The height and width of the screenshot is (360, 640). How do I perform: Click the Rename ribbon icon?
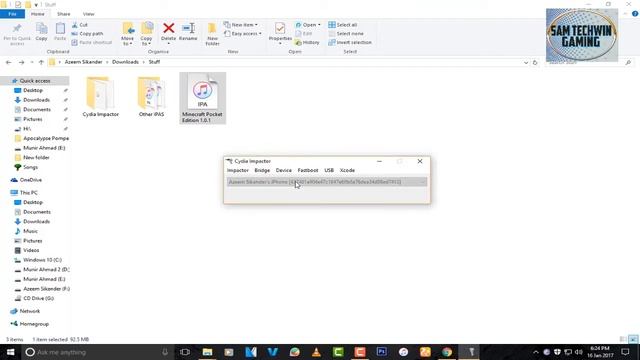[188, 32]
